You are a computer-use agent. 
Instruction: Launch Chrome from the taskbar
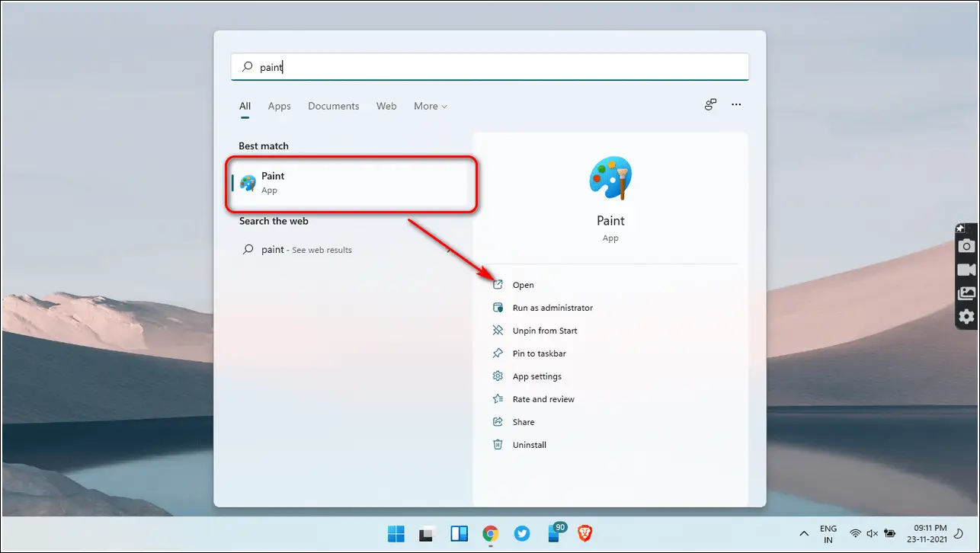click(x=491, y=534)
